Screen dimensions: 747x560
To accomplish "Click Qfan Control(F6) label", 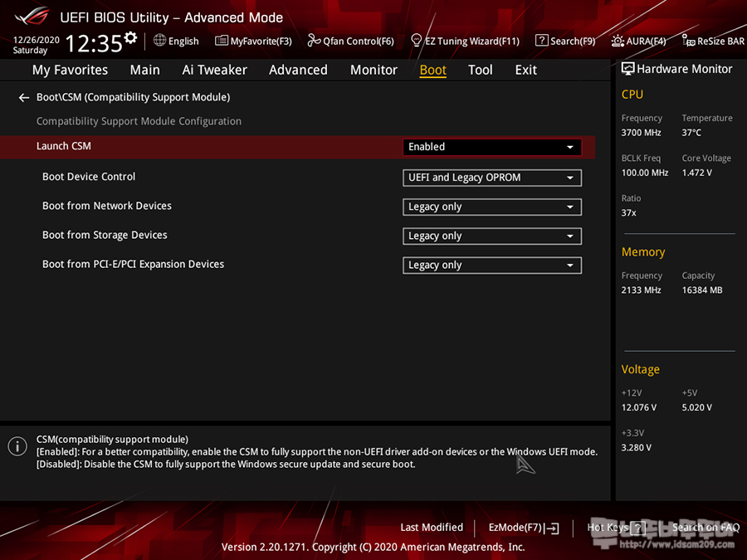I will point(359,41).
